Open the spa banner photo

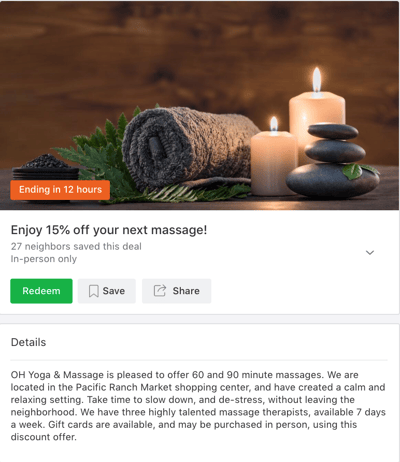[x=199, y=105]
